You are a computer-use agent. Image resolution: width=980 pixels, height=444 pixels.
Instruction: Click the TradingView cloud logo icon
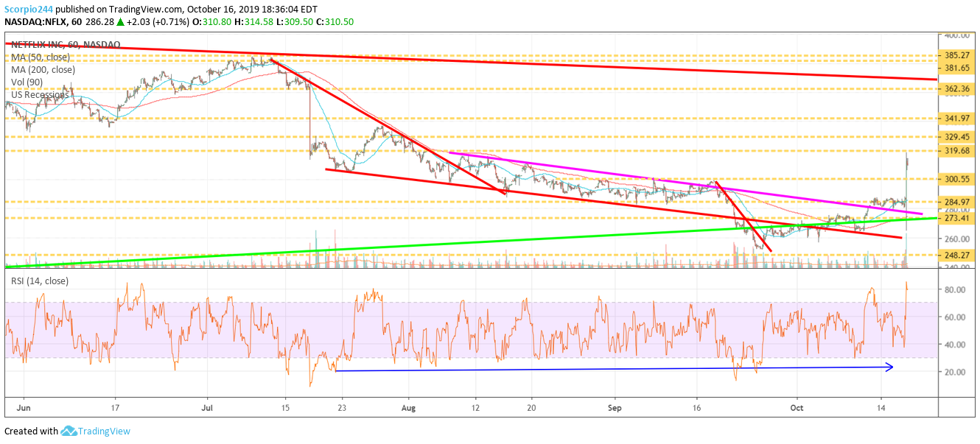(x=69, y=431)
